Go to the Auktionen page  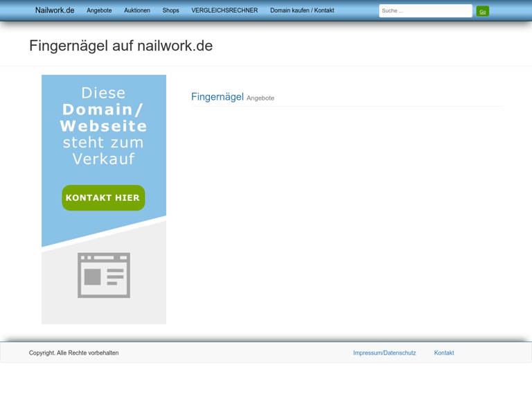137,10
